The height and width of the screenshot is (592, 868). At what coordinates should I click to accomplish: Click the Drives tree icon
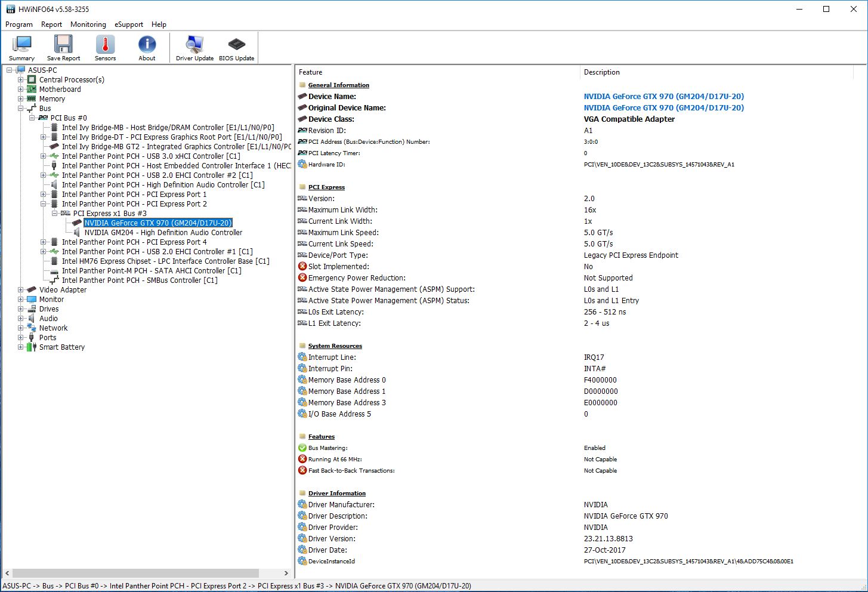[32, 309]
